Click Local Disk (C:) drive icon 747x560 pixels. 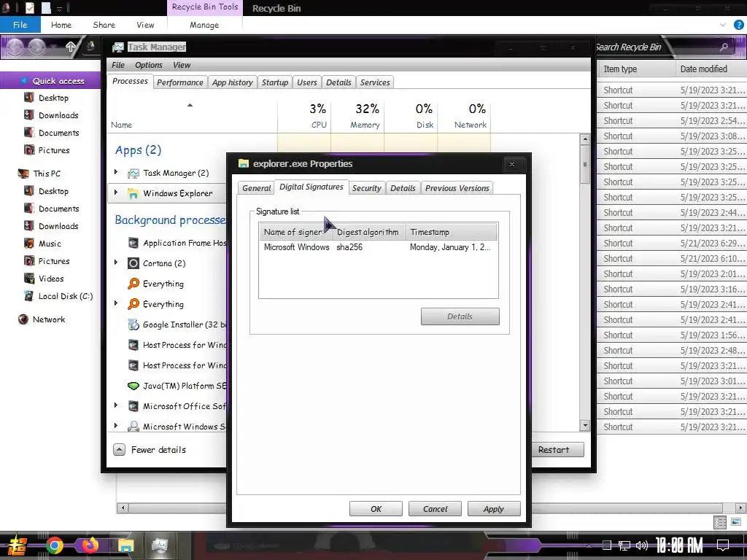29,296
